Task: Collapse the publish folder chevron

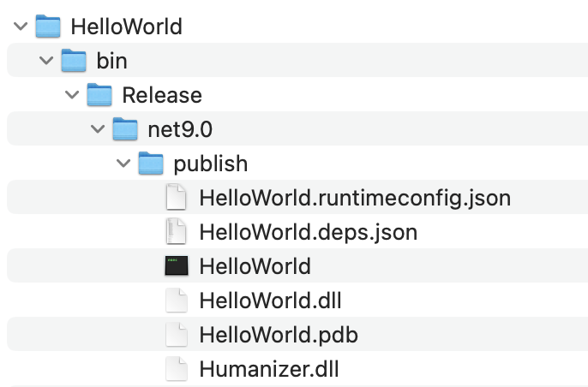Action: point(123,164)
